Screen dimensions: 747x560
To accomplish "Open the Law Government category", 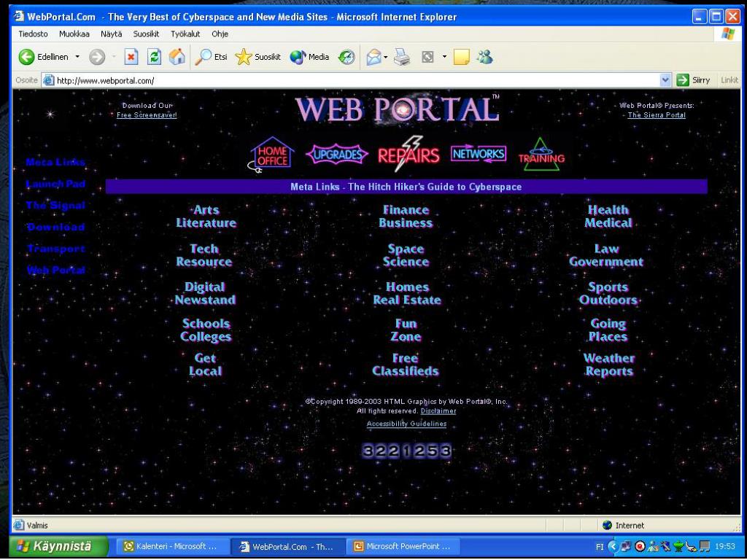I will pyautogui.click(x=606, y=255).
